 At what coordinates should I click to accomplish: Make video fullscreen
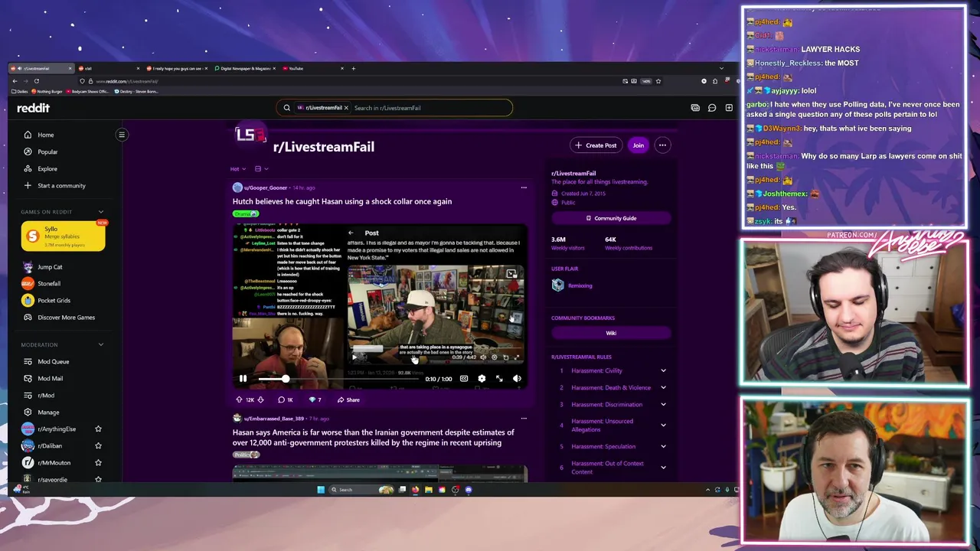pos(499,379)
